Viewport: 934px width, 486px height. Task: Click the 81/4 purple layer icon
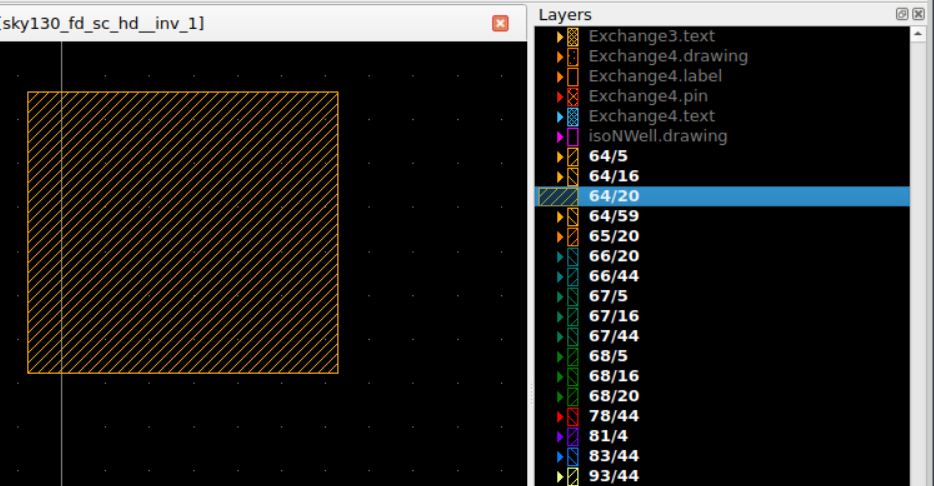click(573, 436)
